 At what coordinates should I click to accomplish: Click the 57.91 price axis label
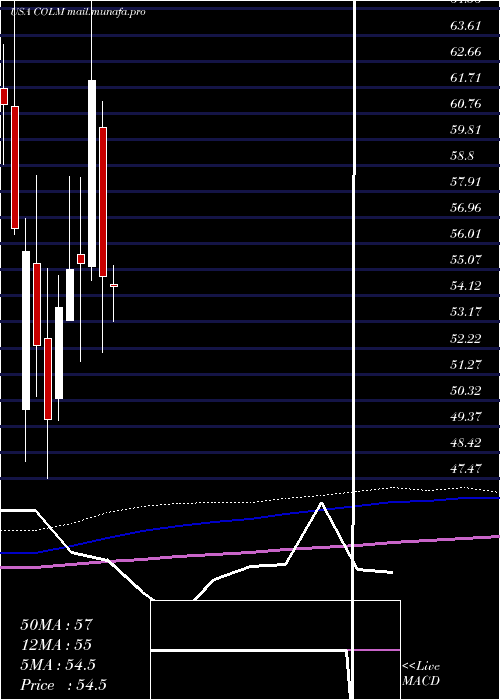[466, 182]
